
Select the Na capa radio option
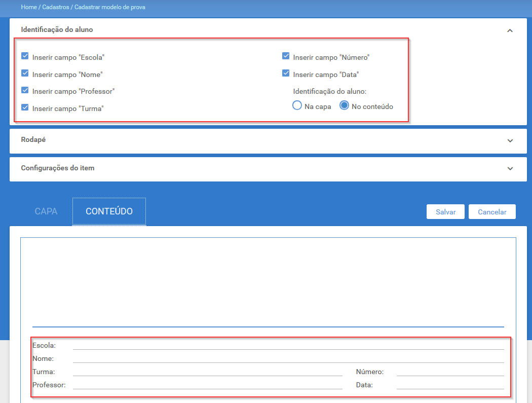[297, 105]
